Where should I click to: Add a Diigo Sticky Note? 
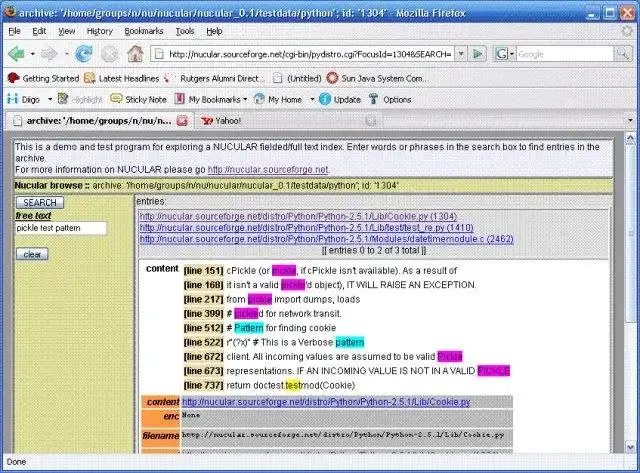138,99
